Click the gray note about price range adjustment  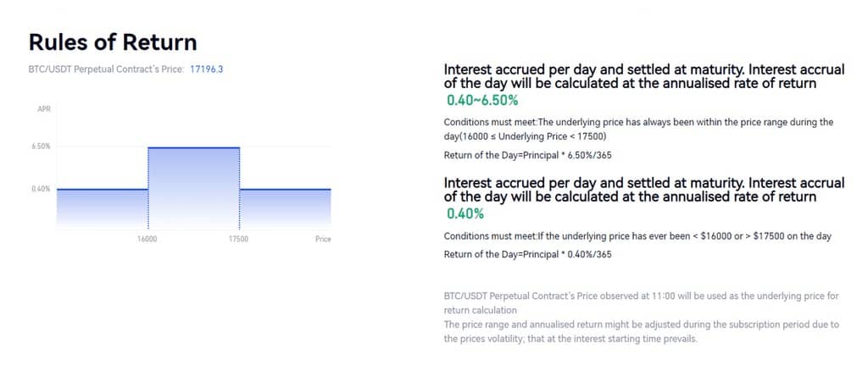coord(641,331)
